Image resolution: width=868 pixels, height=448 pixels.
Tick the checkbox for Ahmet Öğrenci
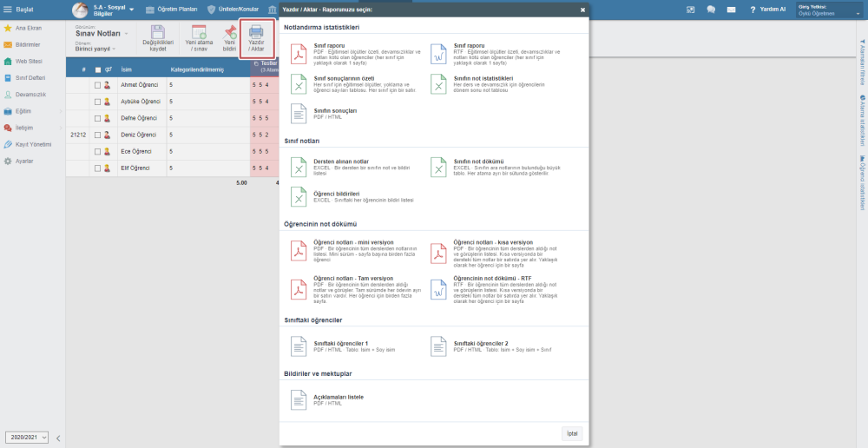pos(97,85)
